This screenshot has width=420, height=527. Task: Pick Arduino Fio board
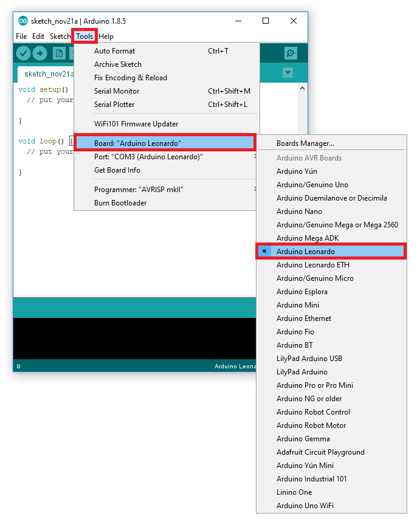pyautogui.click(x=331, y=332)
